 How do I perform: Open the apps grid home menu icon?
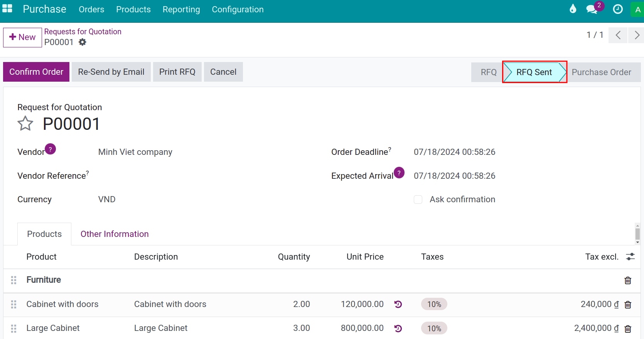pos(7,8)
